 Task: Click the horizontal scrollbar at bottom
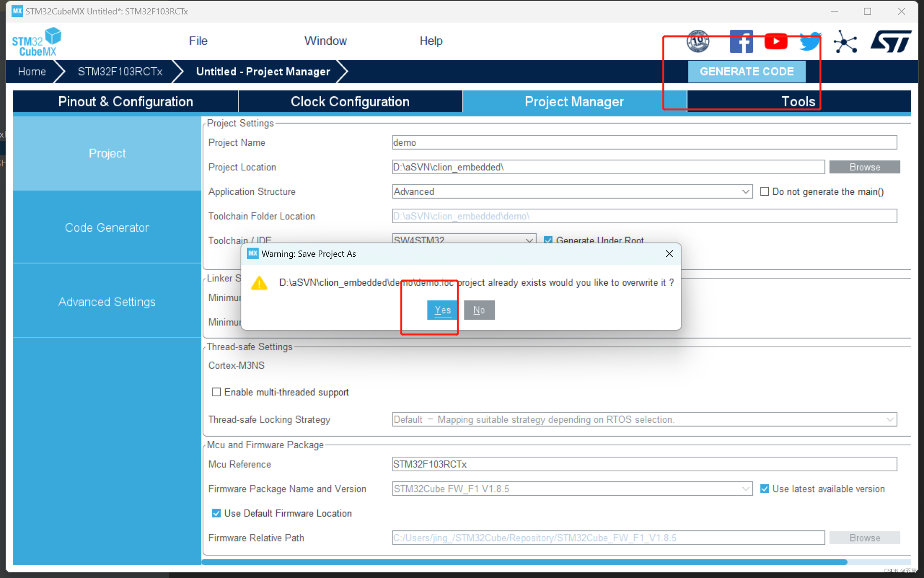coord(524,562)
